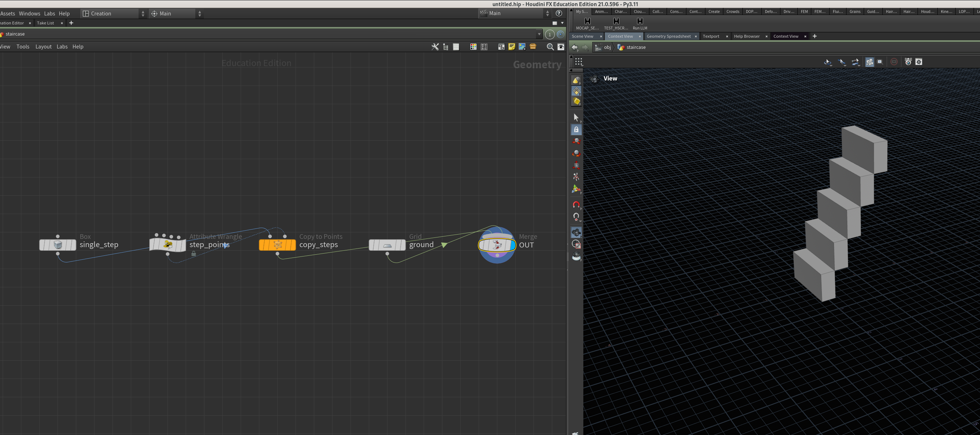Go back in the Context View path

[575, 47]
